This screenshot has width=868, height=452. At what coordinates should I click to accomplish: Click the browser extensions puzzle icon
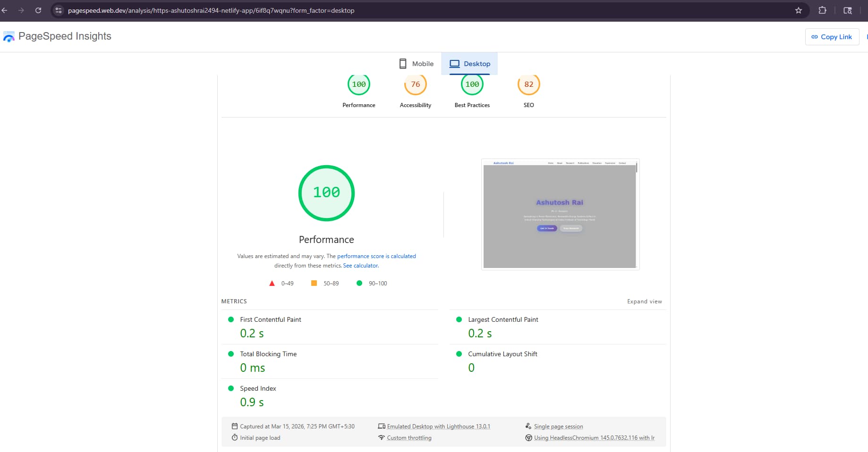click(822, 10)
